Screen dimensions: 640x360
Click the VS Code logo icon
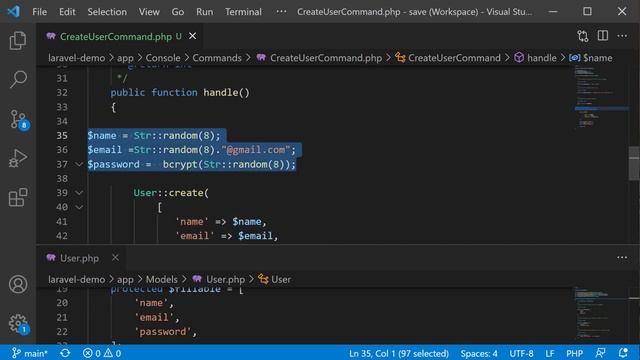pos(13,11)
